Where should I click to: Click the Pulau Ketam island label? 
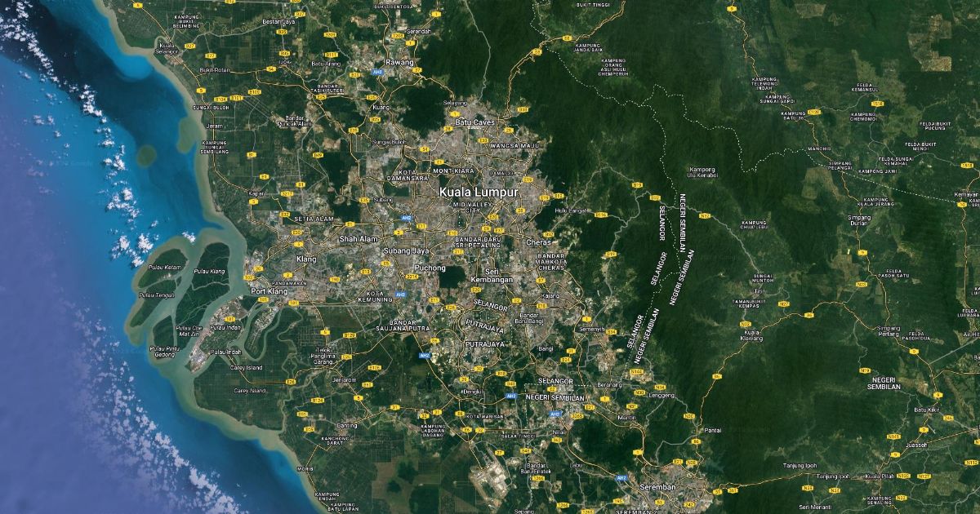click(x=165, y=267)
